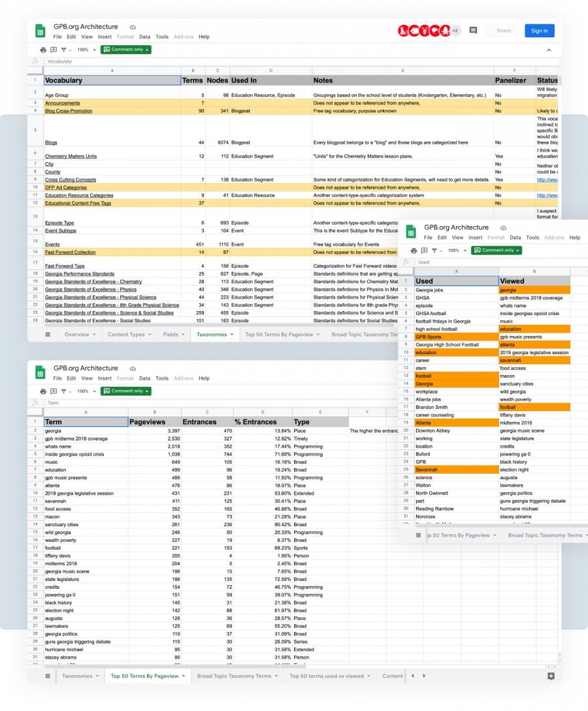Open the Chemistry Matters Units link
This screenshot has height=711, width=588.
pyautogui.click(x=71, y=156)
